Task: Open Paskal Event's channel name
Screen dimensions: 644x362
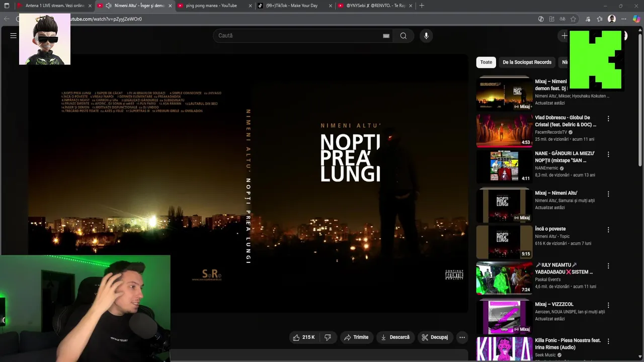Action: coord(548,280)
